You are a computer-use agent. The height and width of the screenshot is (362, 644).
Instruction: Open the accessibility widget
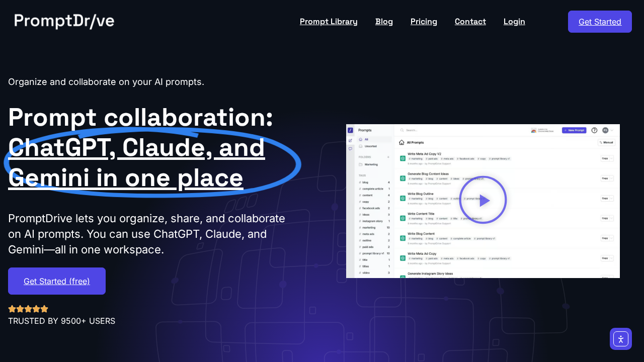point(620,339)
